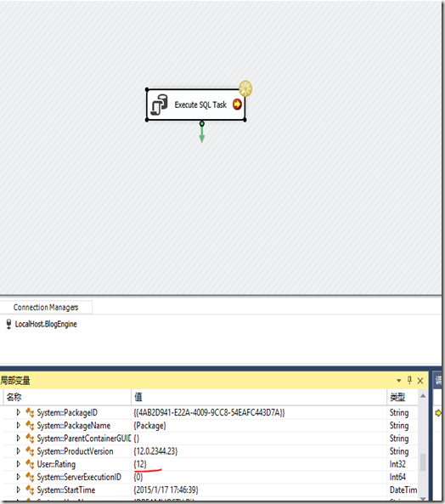
Task: Click the {0} value of ServerExecutionID
Action: pyautogui.click(x=138, y=477)
